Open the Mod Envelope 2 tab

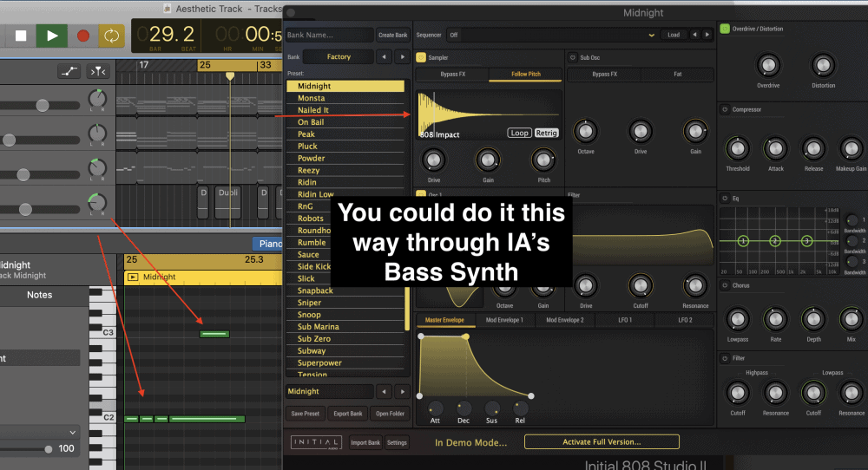click(x=565, y=320)
